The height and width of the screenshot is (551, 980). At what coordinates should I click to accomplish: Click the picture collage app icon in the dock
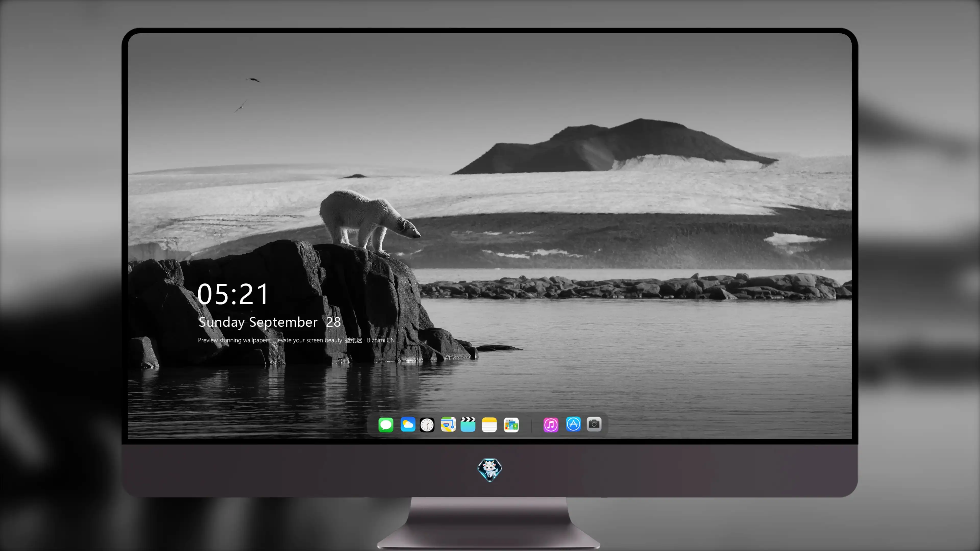coord(511,425)
